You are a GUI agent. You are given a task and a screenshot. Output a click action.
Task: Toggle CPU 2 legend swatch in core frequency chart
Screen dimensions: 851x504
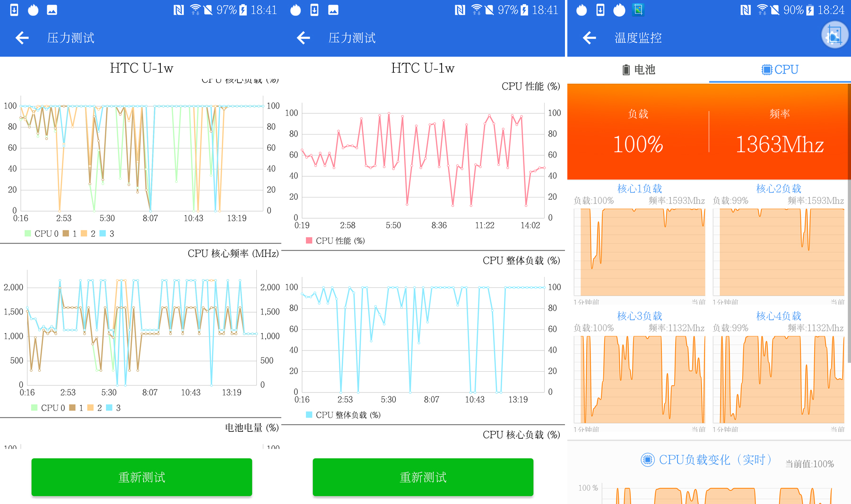[90, 408]
